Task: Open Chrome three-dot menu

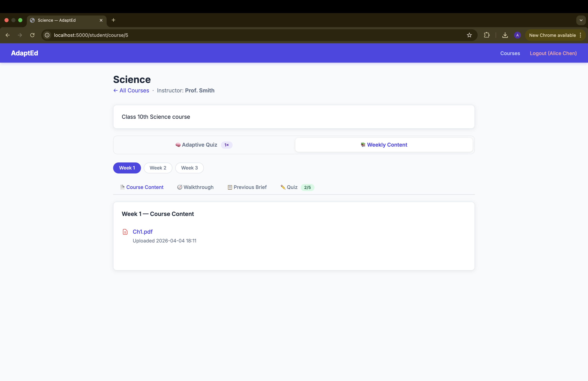Action: 580,35
